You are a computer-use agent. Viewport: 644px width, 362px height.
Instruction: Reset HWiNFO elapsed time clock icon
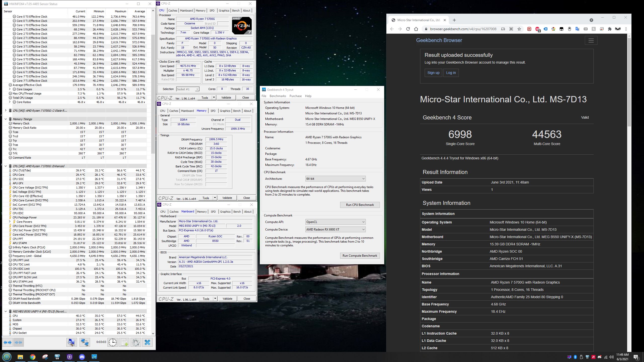click(x=113, y=342)
